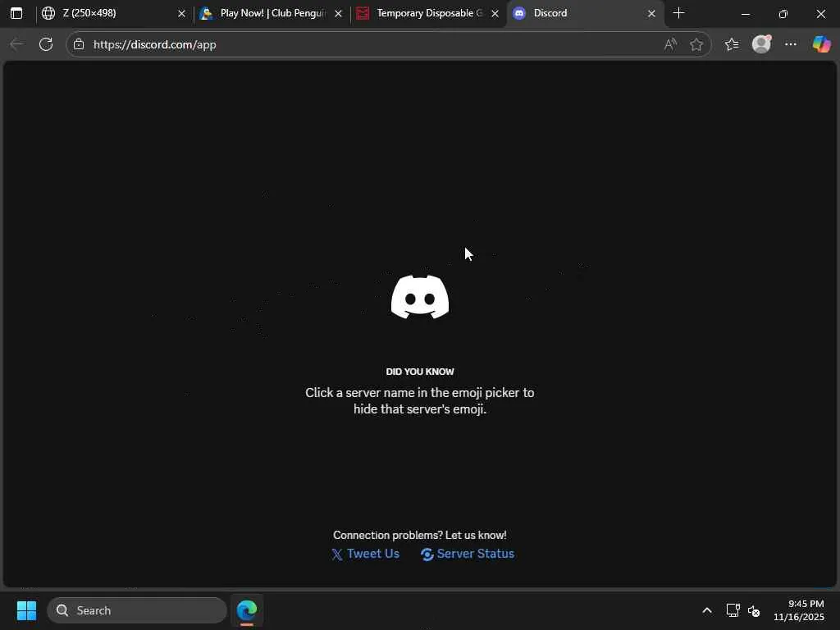840x630 pixels.
Task: Open the Tweet Us link
Action: (x=365, y=554)
